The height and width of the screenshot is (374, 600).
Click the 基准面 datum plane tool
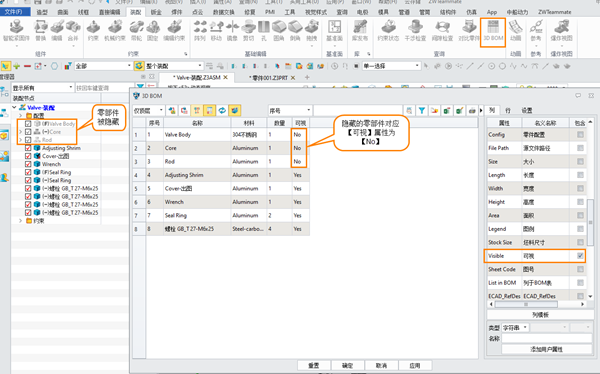[x=334, y=31]
